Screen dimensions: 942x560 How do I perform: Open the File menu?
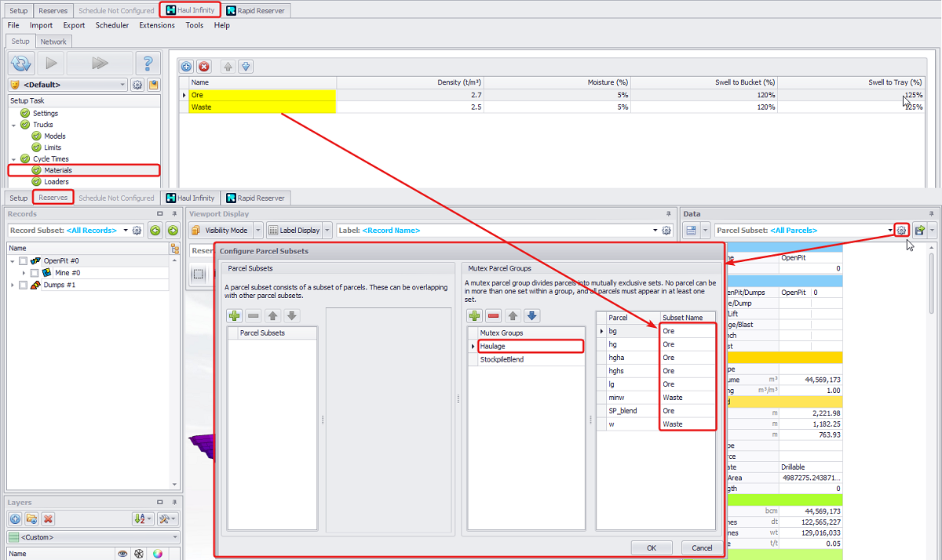(13, 25)
